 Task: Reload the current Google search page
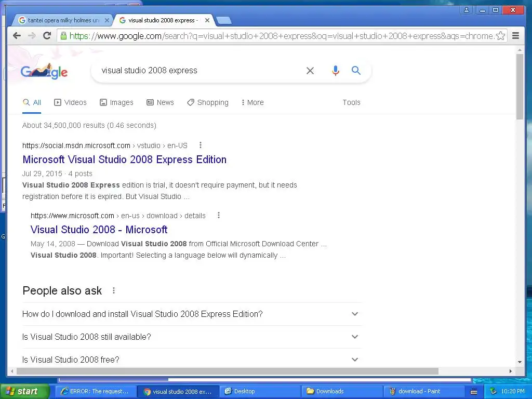tap(47, 35)
